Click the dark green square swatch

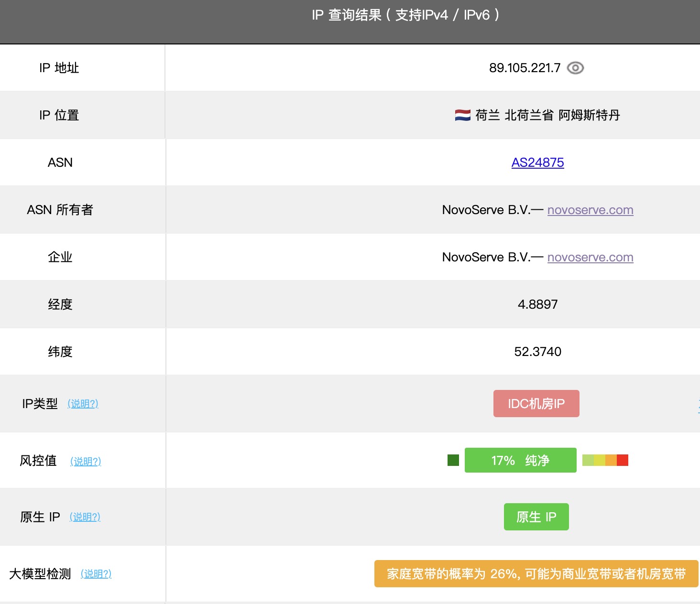(453, 460)
